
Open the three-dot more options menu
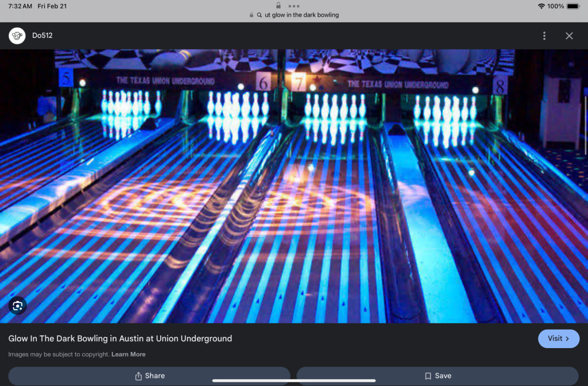(x=544, y=36)
